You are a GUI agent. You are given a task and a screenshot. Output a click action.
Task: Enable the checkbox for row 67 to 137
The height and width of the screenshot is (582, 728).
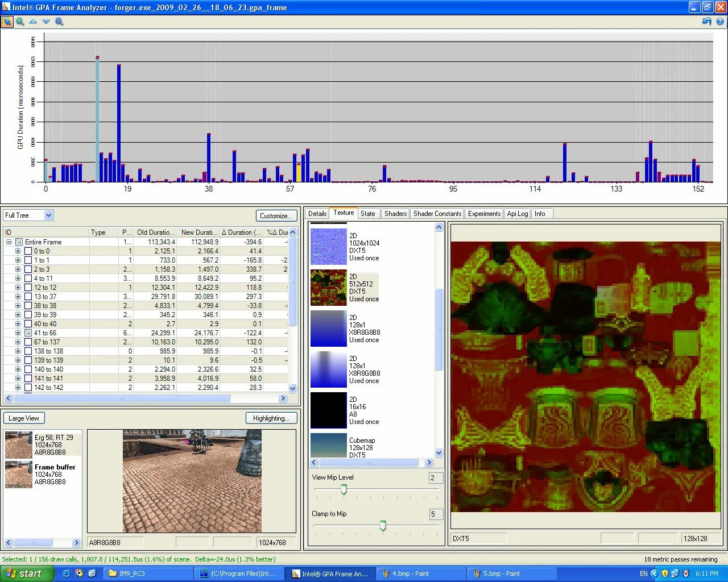click(x=28, y=342)
